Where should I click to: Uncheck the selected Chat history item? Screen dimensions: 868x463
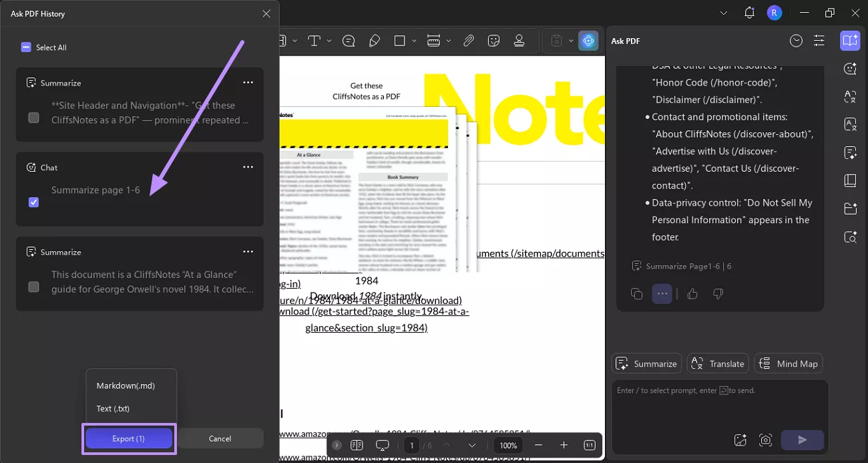click(x=33, y=202)
